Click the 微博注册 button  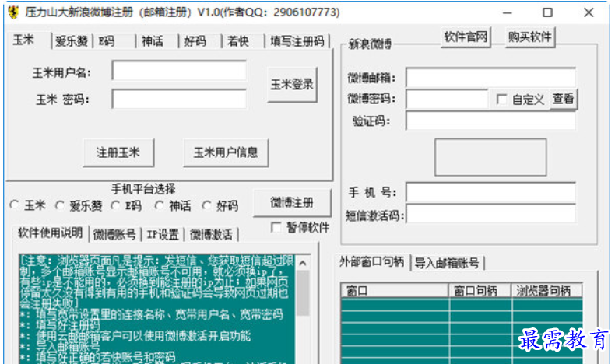click(x=292, y=203)
